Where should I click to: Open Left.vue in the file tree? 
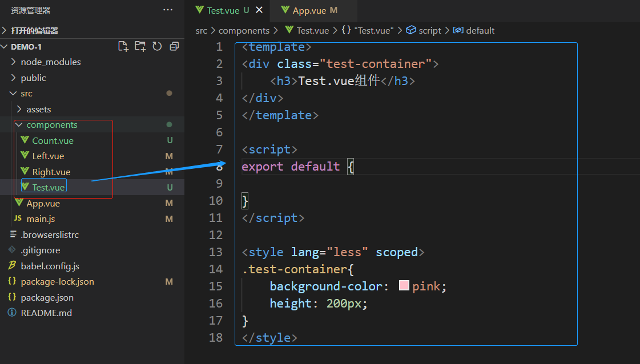(48, 156)
